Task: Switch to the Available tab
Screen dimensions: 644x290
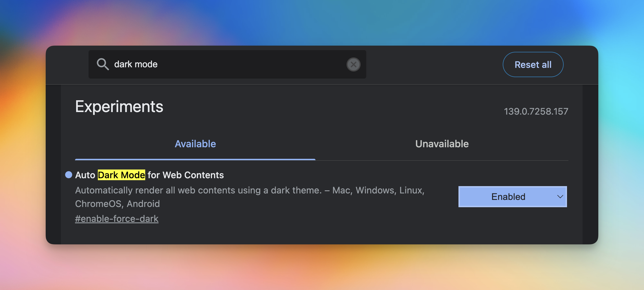Action: [x=195, y=144]
